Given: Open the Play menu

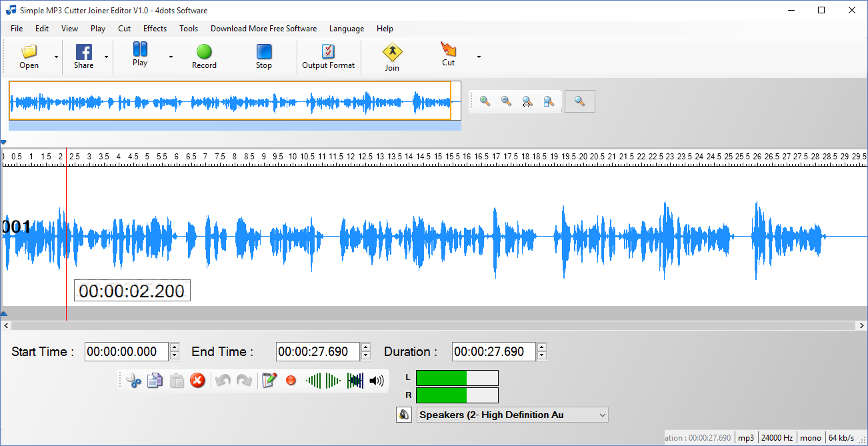Looking at the screenshot, I should pyautogui.click(x=98, y=29).
